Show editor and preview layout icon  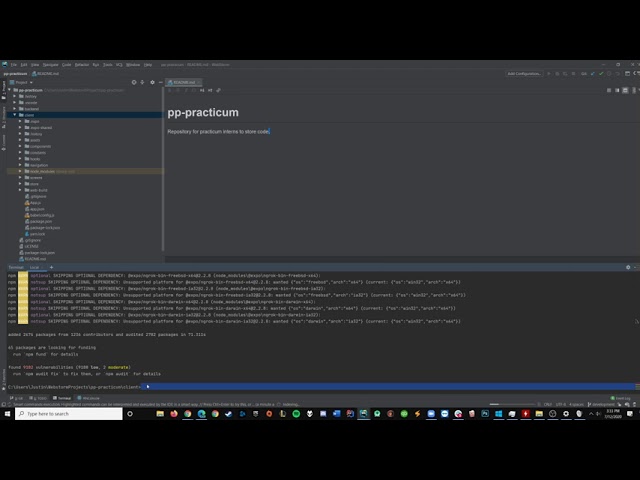617,91
